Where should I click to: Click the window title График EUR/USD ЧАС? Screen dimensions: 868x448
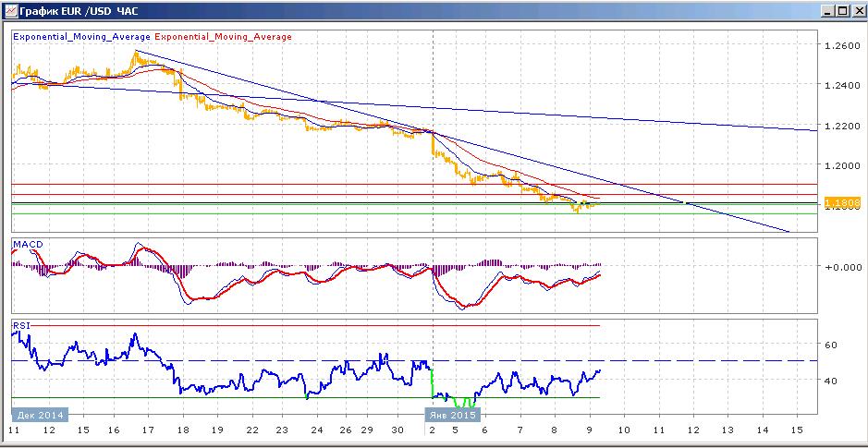[x=79, y=10]
